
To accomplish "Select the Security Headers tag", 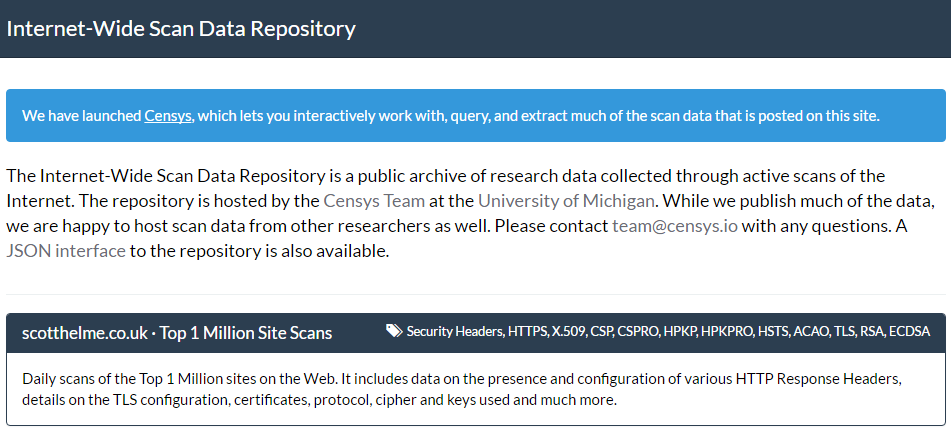I will [454, 331].
